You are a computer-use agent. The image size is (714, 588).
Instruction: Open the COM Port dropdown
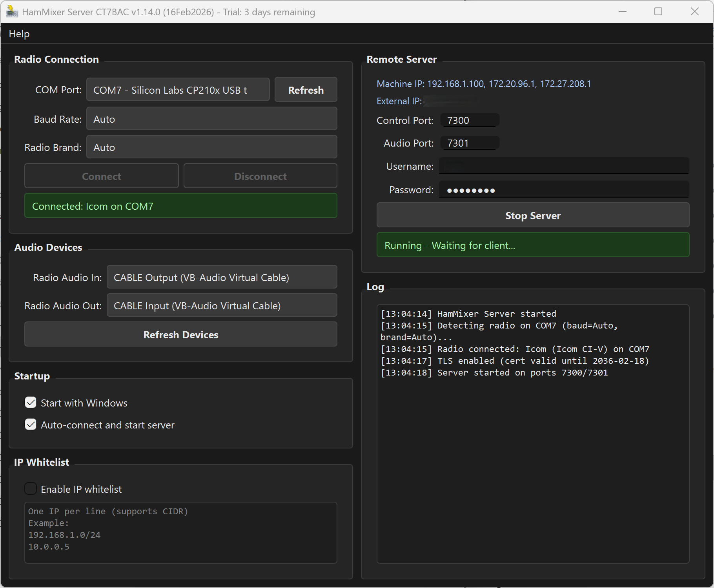point(178,90)
